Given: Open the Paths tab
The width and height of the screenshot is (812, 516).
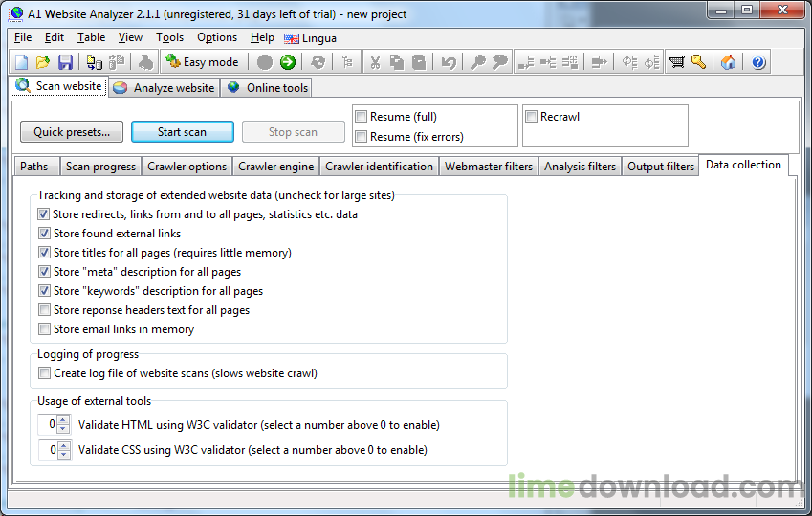Looking at the screenshot, I should (x=34, y=167).
